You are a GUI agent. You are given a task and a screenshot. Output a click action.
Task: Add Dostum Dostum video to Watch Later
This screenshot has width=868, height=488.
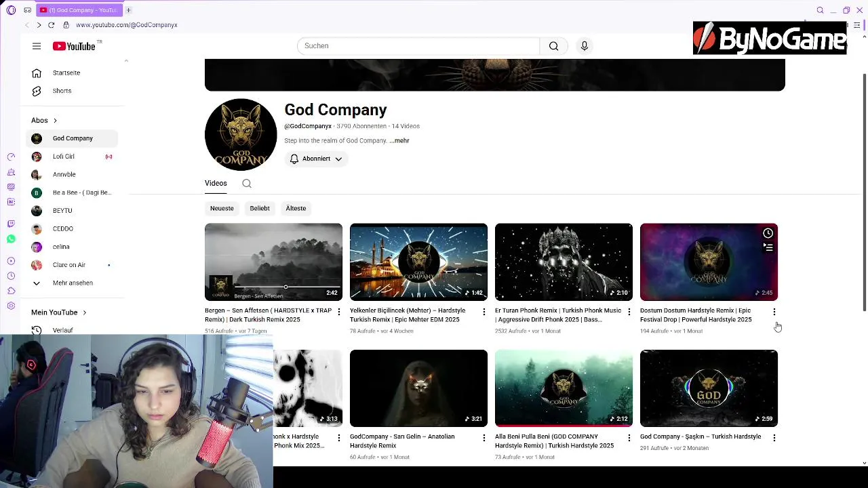768,233
